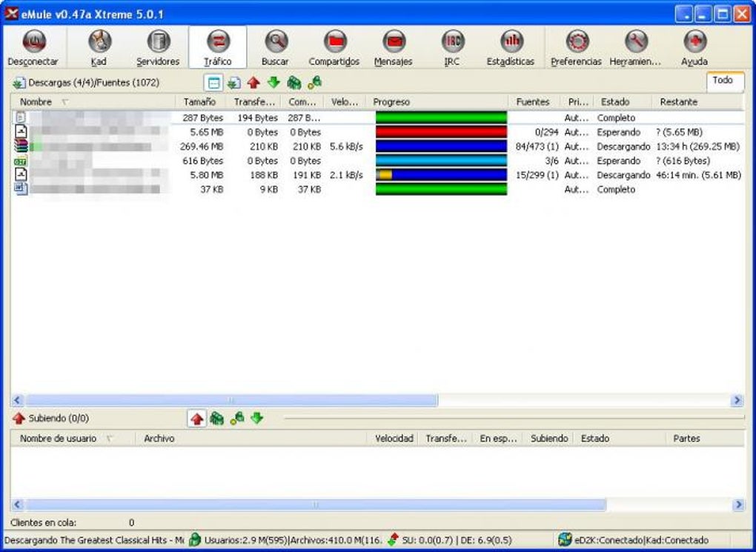Sort uploads by Archivo column
This screenshot has width=756, height=552.
(x=251, y=439)
